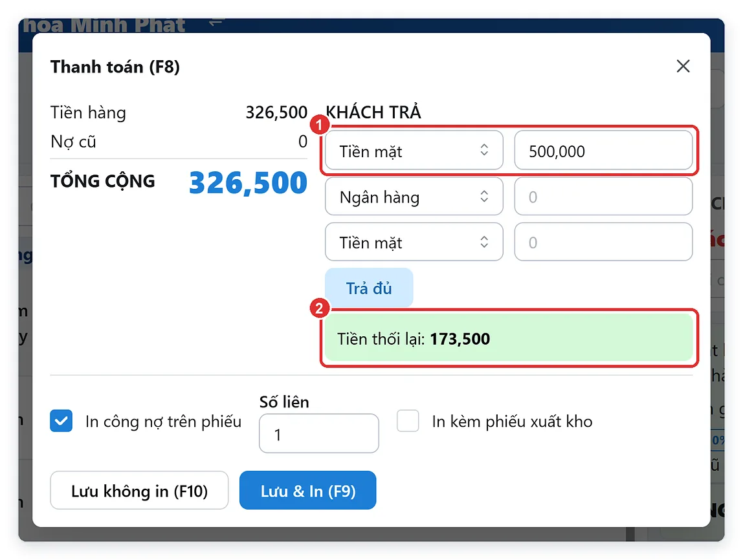
Task: Click Lưu không in (F10) button
Action: pyautogui.click(x=139, y=490)
